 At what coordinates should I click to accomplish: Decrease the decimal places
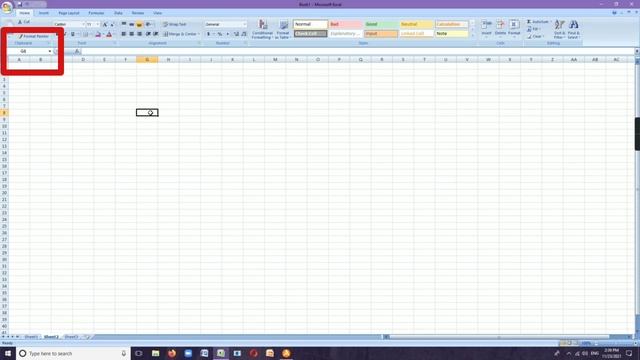244,34
